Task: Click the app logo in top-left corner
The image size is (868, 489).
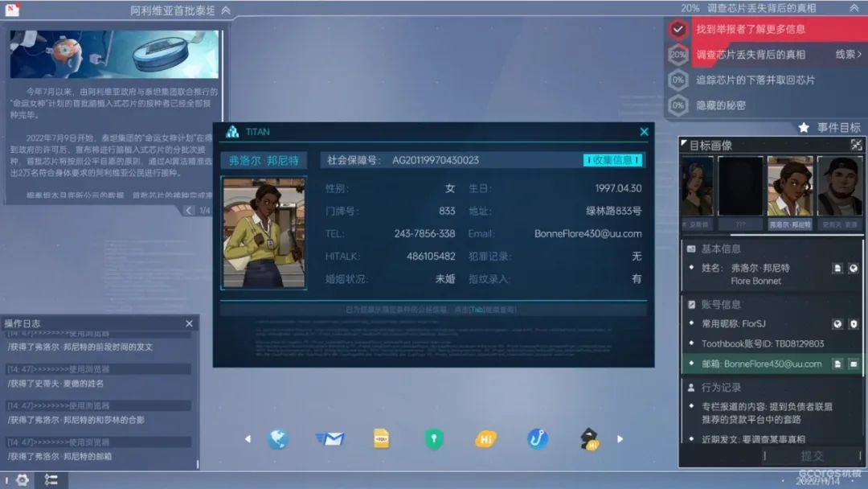Action: 11,10
